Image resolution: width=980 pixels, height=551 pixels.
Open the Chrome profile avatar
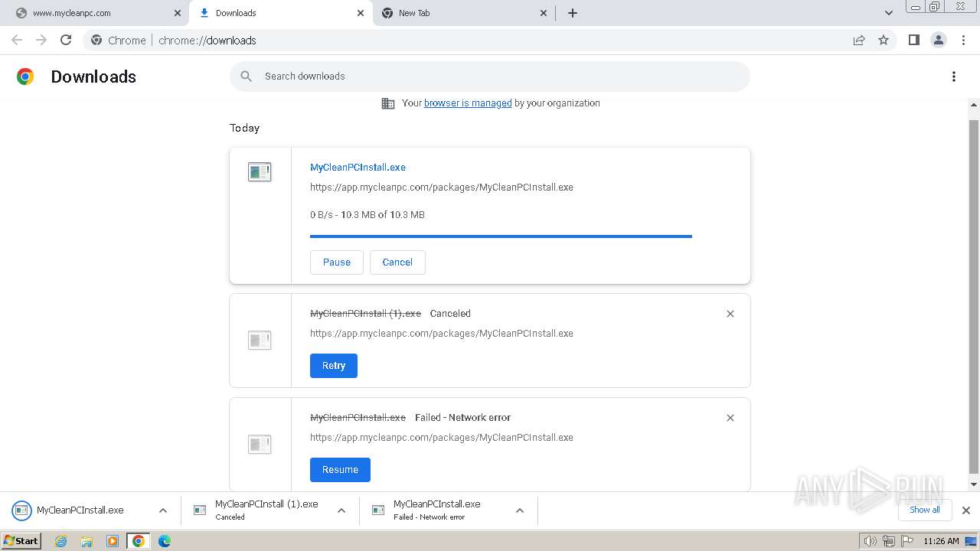point(938,40)
